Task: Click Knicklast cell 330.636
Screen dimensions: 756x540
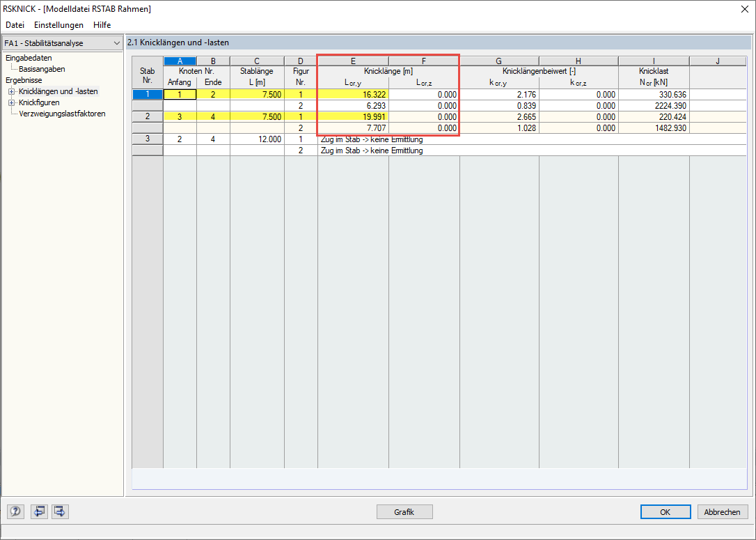Action: 654,95
